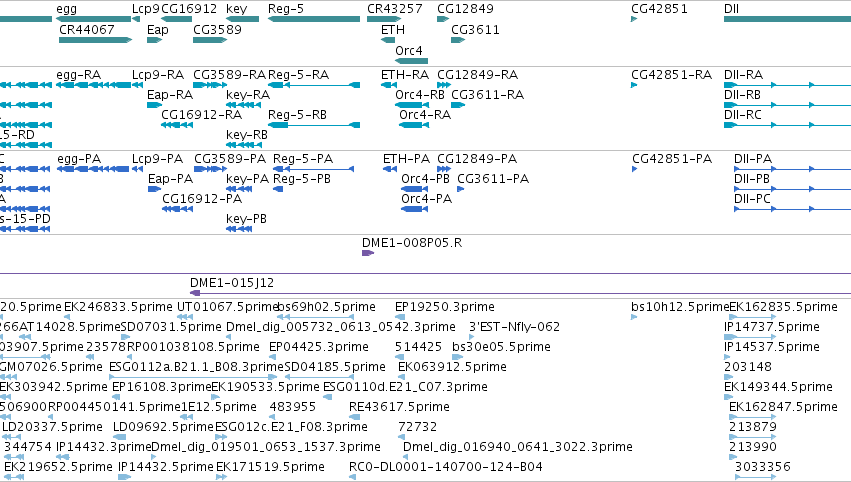
Task: Select the CR43257 gene label
Action: (x=395, y=9)
